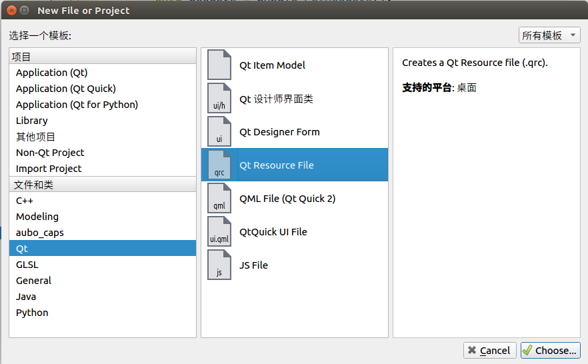Click the js file icon

click(219, 265)
